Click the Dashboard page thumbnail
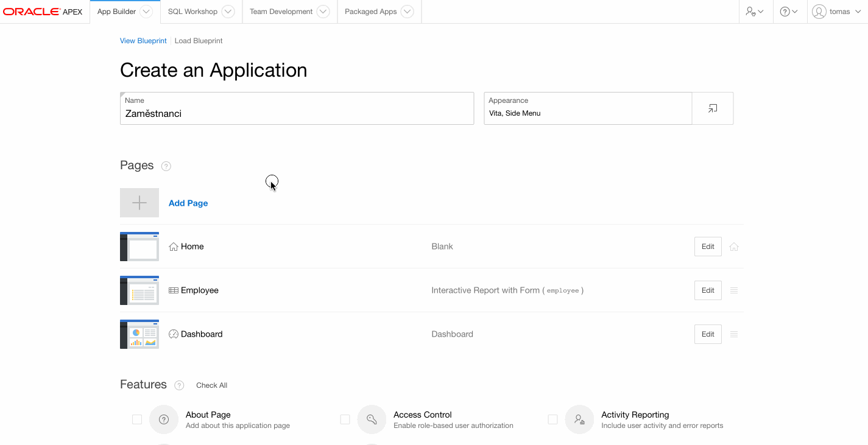Image resolution: width=868 pixels, height=445 pixels. [x=139, y=334]
